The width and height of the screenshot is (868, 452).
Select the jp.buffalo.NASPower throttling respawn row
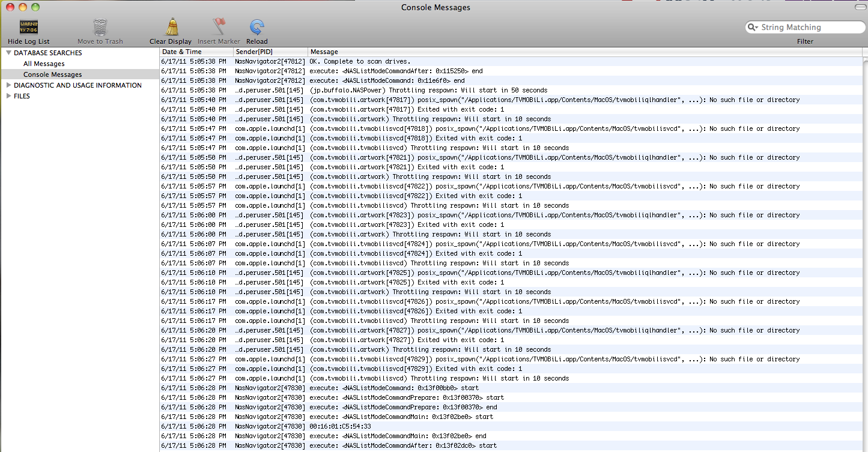[x=511, y=90]
